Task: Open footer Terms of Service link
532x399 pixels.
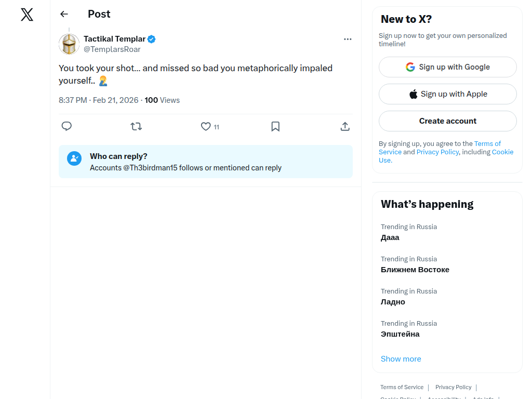Action: point(402,387)
